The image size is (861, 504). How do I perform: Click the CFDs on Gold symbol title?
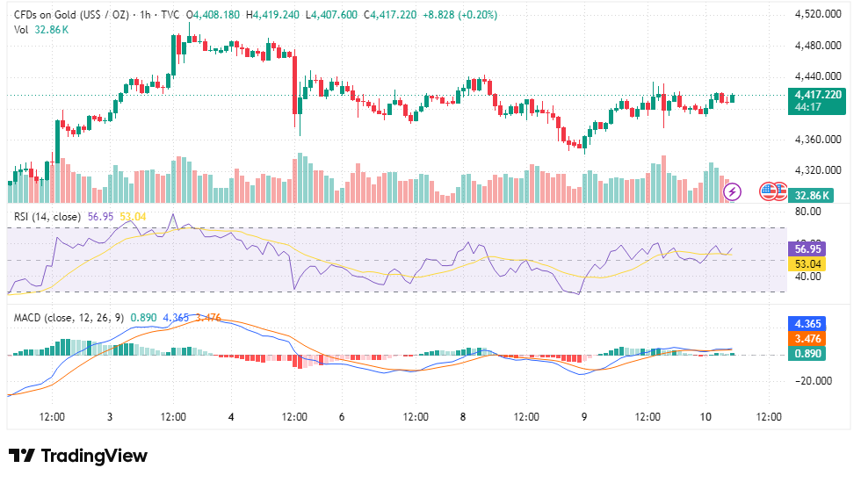[71, 15]
